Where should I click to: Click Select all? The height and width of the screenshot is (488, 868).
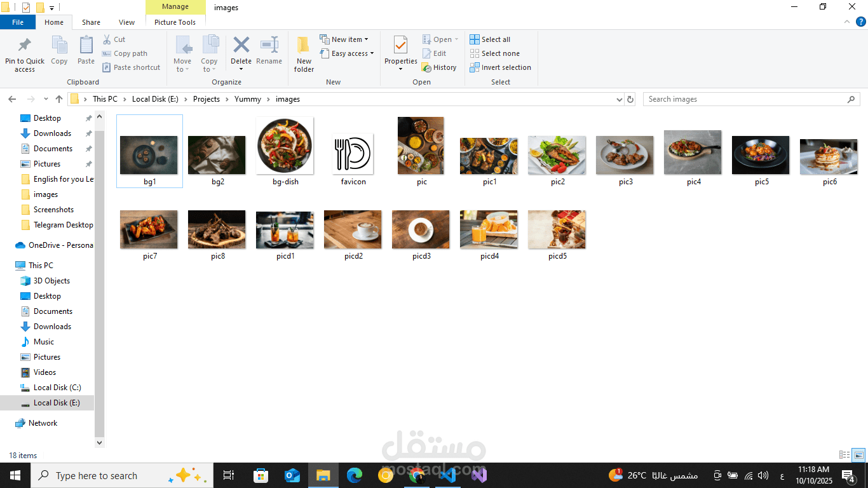pyautogui.click(x=490, y=39)
